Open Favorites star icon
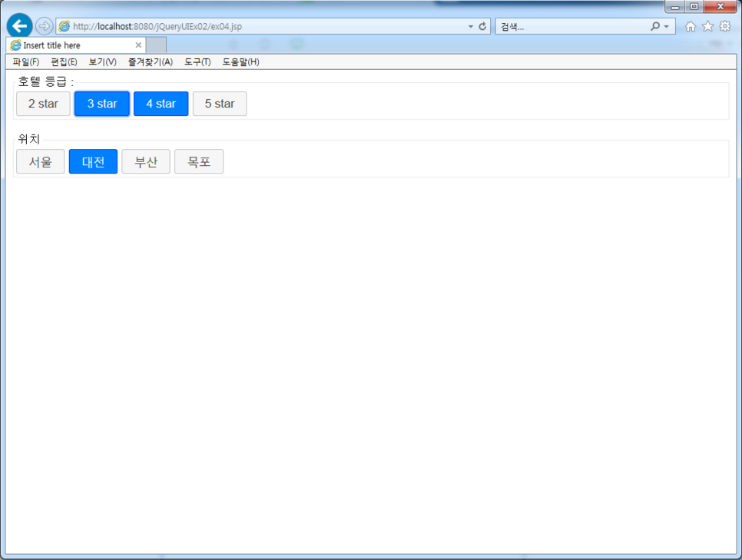Image resolution: width=742 pixels, height=560 pixels. tap(707, 27)
